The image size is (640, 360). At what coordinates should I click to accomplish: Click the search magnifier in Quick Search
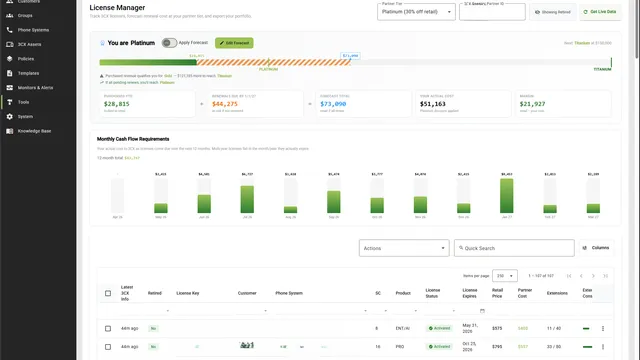[x=461, y=248]
